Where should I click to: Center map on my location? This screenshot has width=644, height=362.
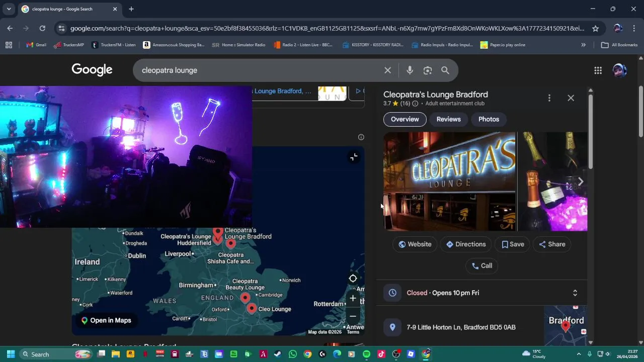click(x=353, y=279)
